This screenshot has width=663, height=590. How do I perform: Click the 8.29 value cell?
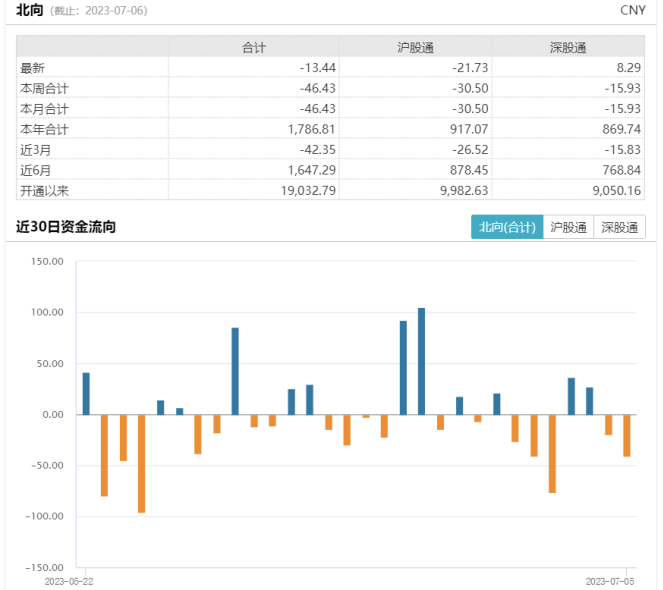point(629,68)
